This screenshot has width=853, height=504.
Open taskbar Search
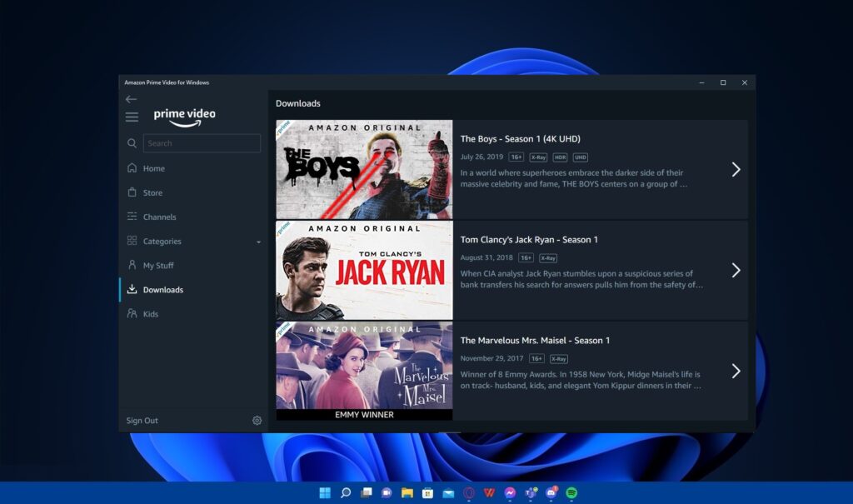click(x=346, y=492)
